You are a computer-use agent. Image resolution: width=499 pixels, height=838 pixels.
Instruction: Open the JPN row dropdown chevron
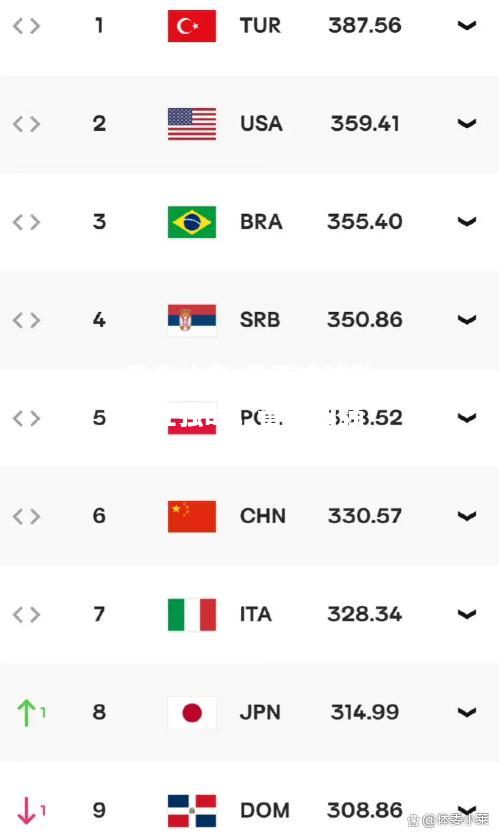(x=466, y=712)
